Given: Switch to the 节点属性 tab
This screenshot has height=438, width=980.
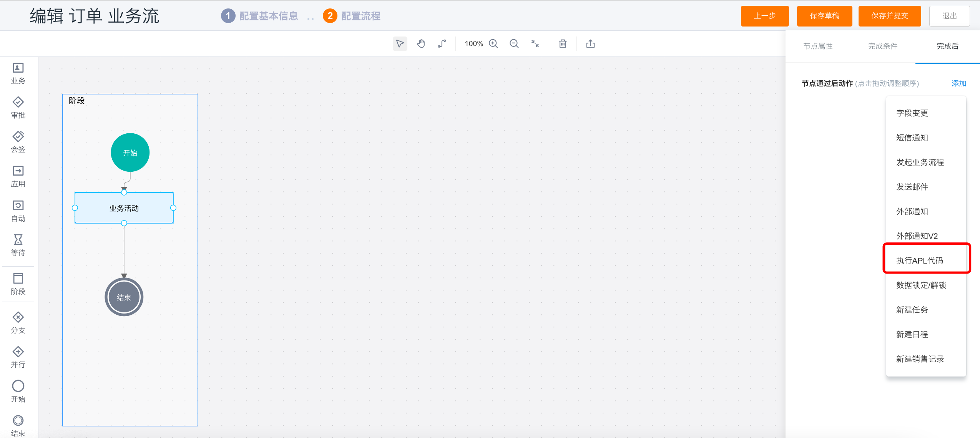Looking at the screenshot, I should (x=819, y=46).
